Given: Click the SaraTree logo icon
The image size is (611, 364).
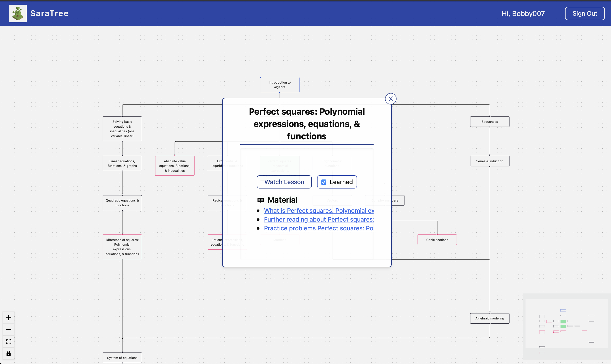Looking at the screenshot, I should 18,13.
